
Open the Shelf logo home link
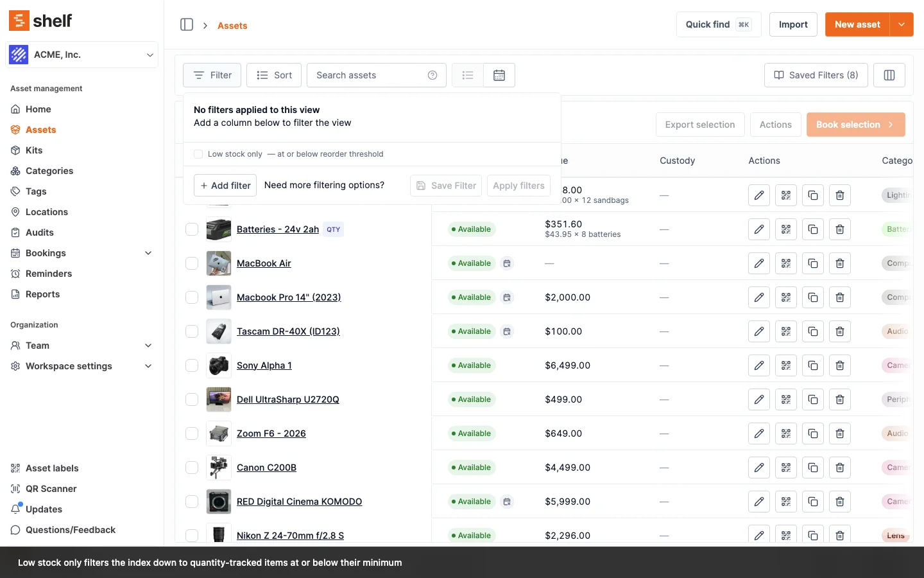(x=40, y=21)
